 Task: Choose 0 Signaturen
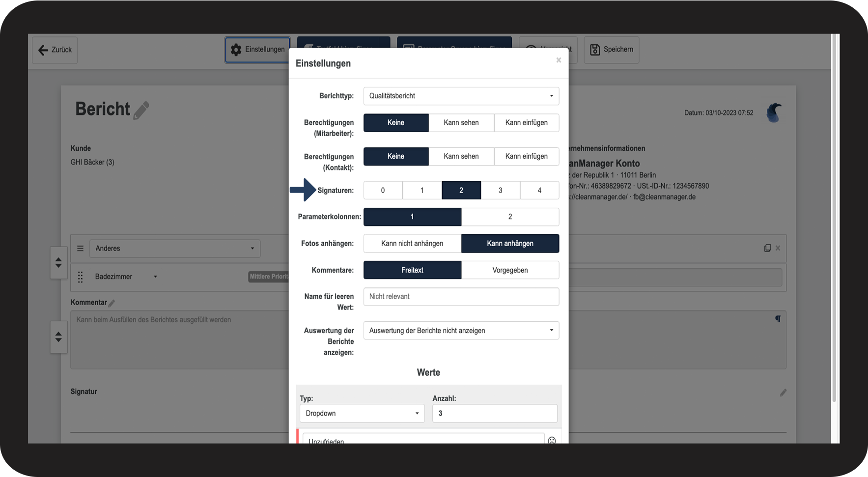tap(383, 190)
